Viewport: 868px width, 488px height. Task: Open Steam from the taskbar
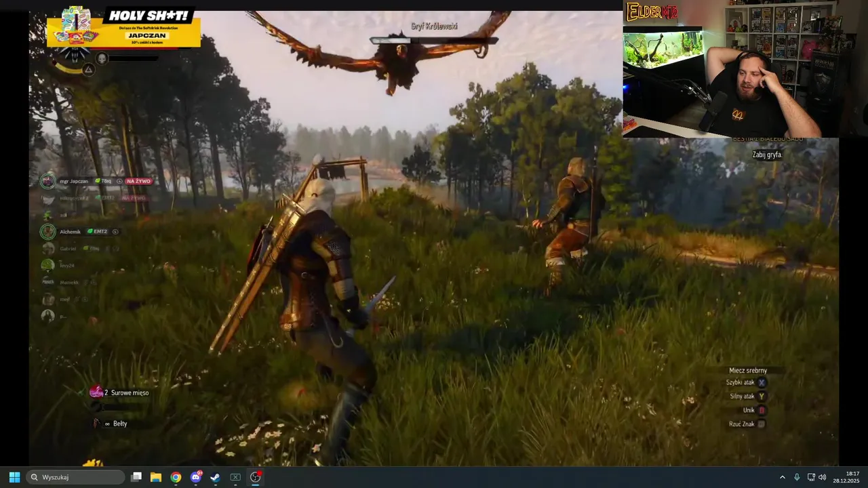(216, 477)
